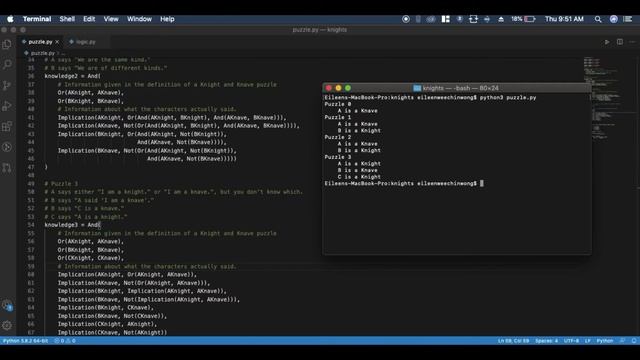640x360 pixels.
Task: Click the Python language mode selector
Action: point(604,341)
